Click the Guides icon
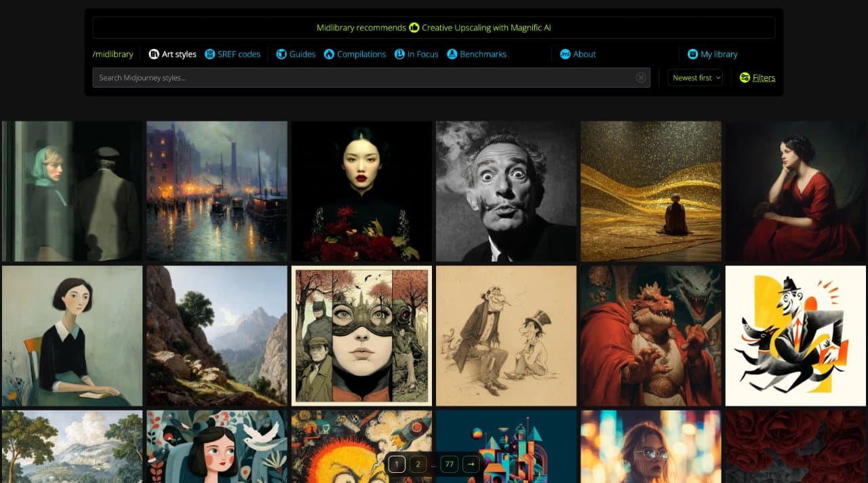The height and width of the screenshot is (483, 868). (x=281, y=54)
